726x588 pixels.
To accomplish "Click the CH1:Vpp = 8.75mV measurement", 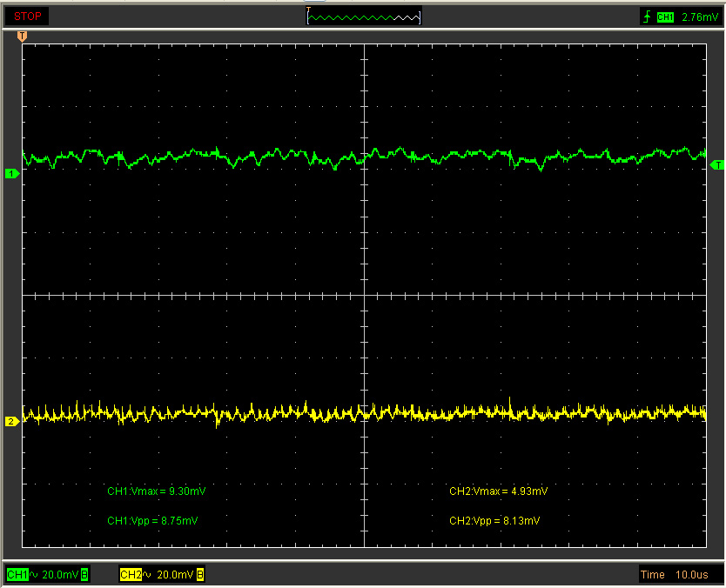I will pyautogui.click(x=152, y=521).
